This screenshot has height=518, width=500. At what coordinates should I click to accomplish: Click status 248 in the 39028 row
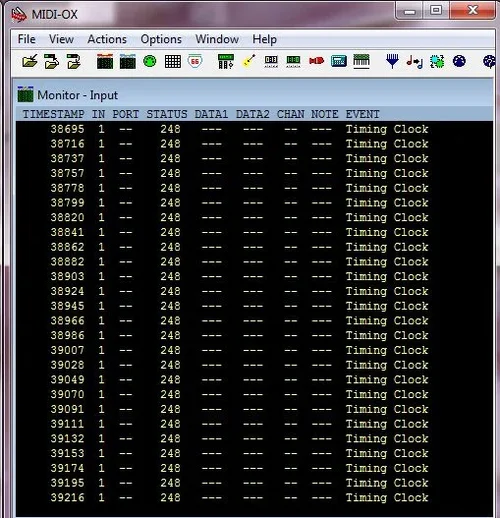point(170,365)
